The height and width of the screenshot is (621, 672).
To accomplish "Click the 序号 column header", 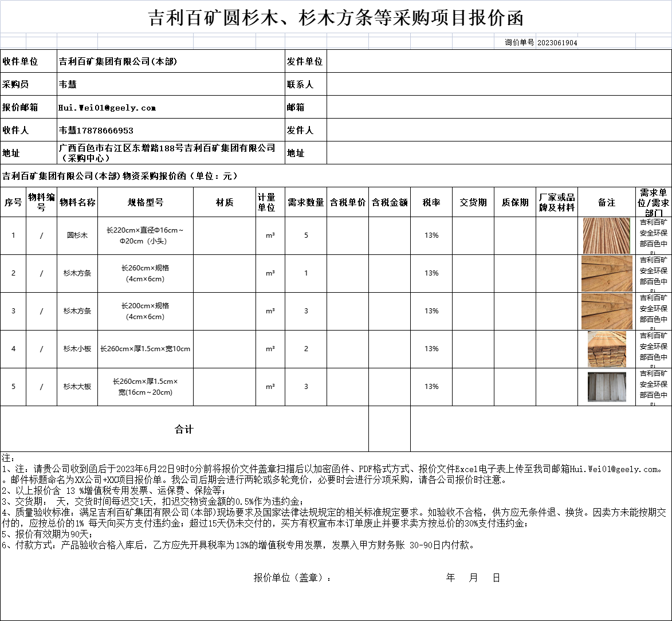I will tap(13, 202).
